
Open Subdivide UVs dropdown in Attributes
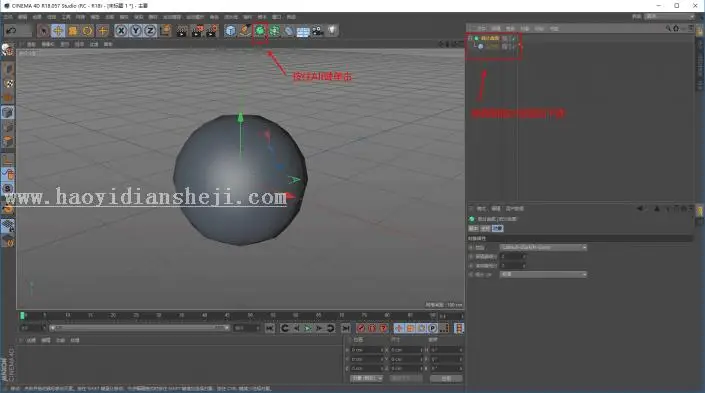[x=543, y=274]
